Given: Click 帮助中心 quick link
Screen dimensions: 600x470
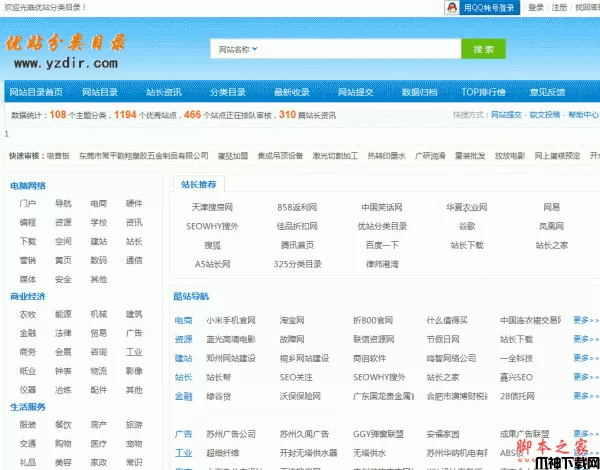Looking at the screenshot, I should [x=584, y=115].
